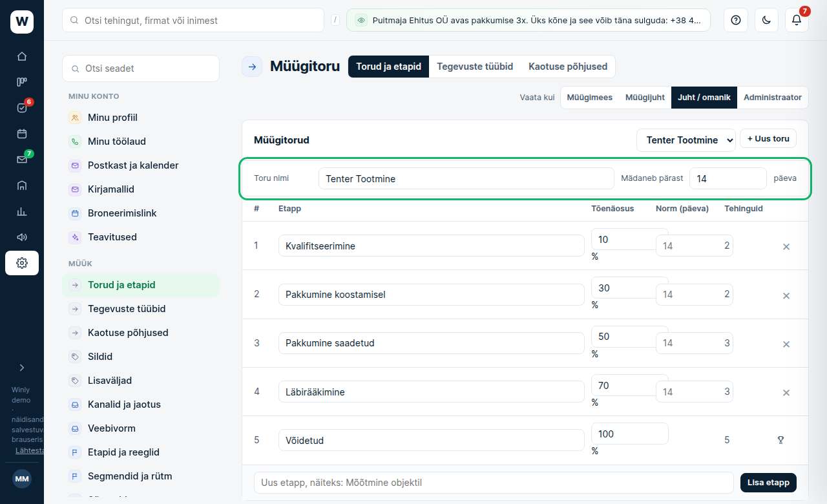Go to Kirjamallid in the settings menu
This screenshot has height=504, width=827.
141,189
